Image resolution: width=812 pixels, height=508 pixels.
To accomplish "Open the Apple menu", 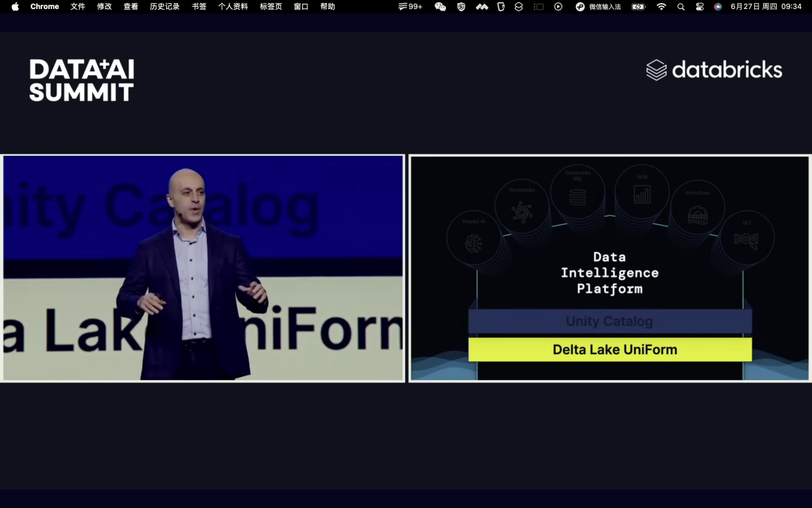I will [x=15, y=7].
